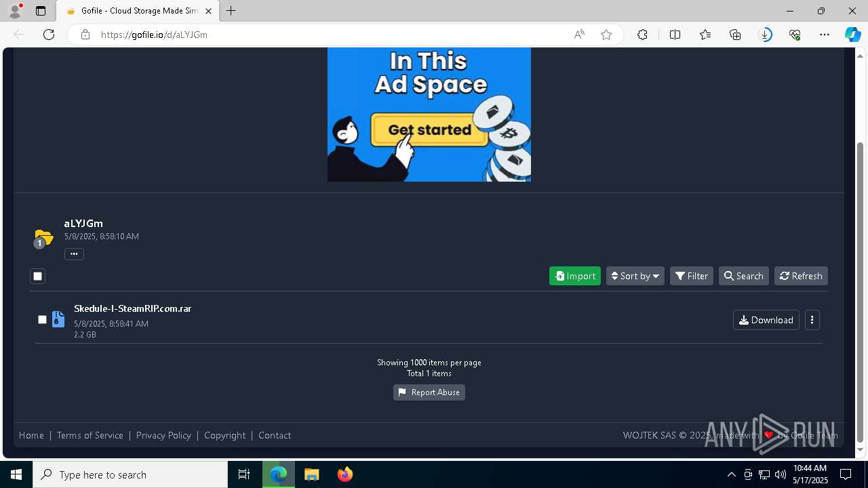Click the aLYJGm folder icon
868x488 pixels.
43,238
